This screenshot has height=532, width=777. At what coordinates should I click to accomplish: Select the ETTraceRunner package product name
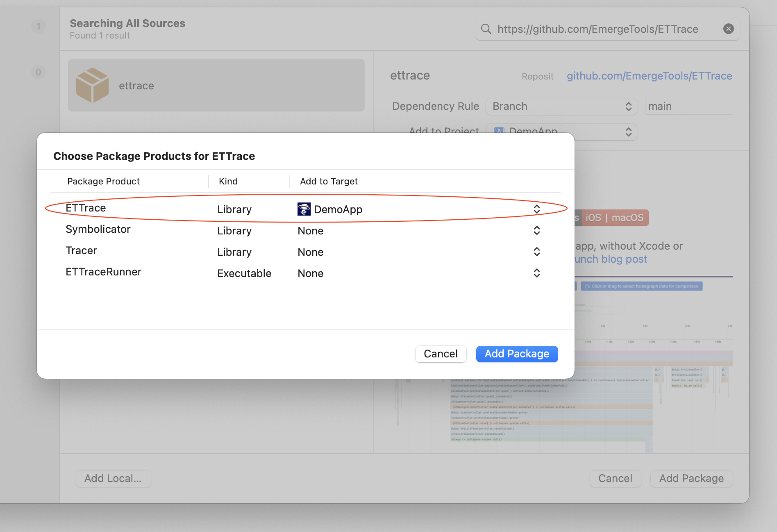point(103,272)
